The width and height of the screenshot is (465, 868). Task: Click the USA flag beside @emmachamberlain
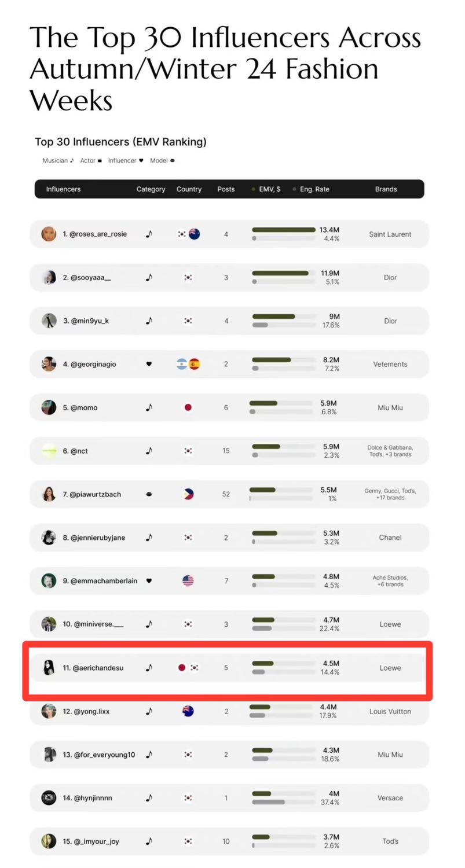click(x=188, y=581)
